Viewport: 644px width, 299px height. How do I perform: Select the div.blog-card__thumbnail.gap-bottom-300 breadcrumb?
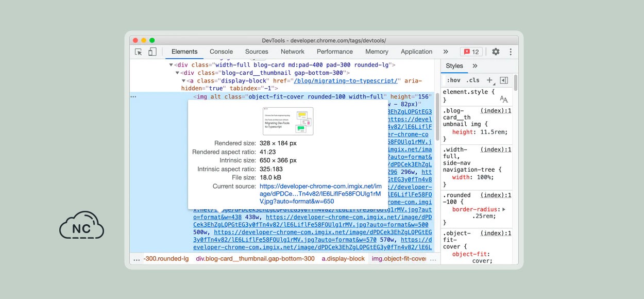point(255,259)
